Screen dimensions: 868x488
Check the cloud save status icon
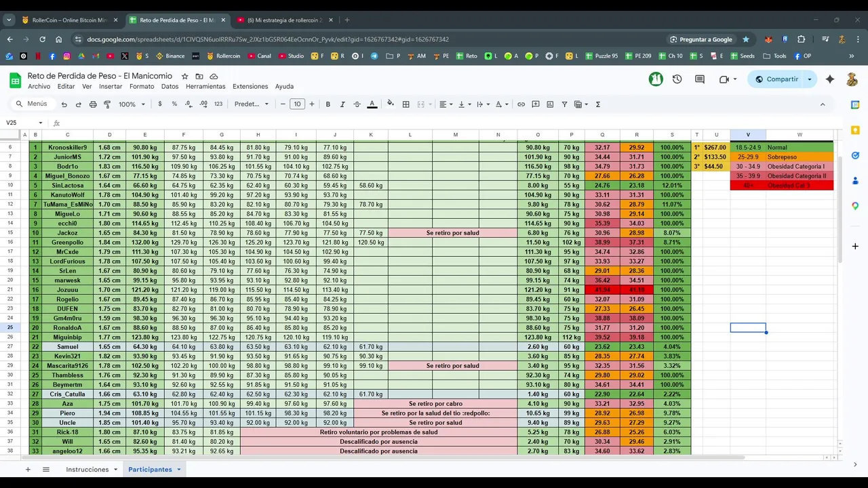[x=214, y=77]
